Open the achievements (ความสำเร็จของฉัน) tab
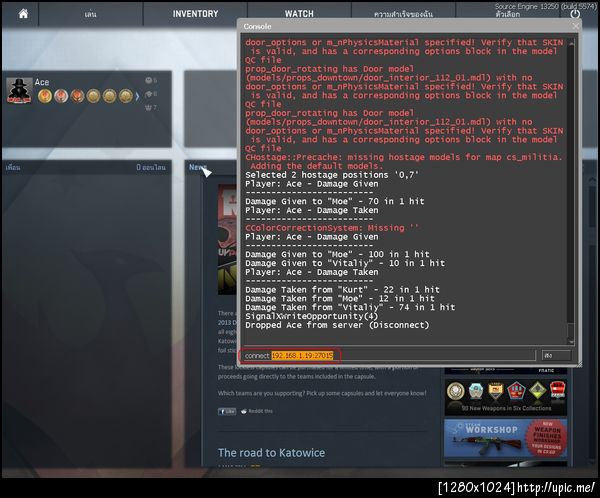 (403, 14)
